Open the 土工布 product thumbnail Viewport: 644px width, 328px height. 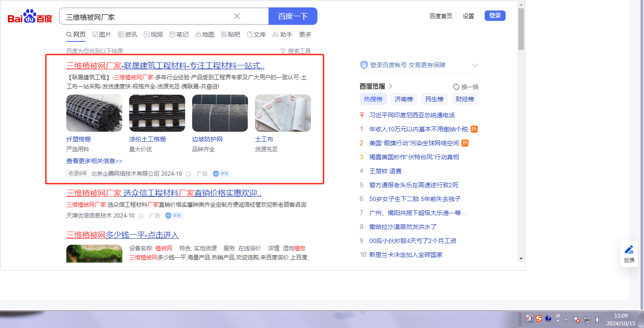coord(283,113)
